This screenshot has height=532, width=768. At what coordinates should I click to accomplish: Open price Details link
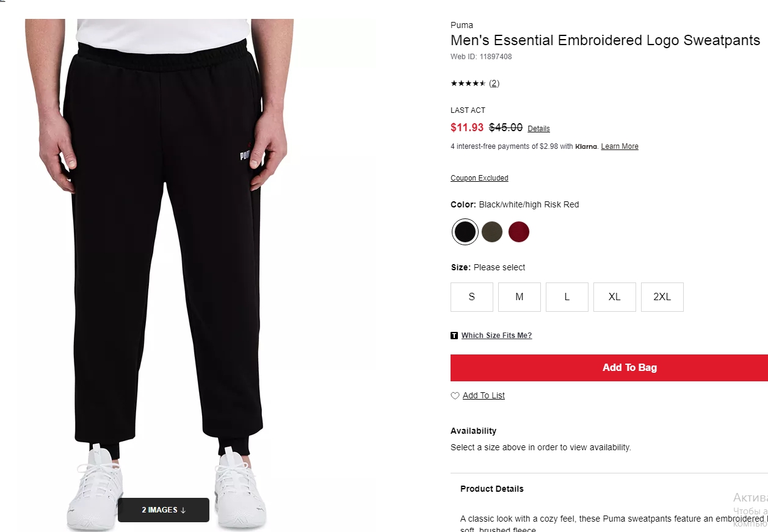(x=538, y=129)
